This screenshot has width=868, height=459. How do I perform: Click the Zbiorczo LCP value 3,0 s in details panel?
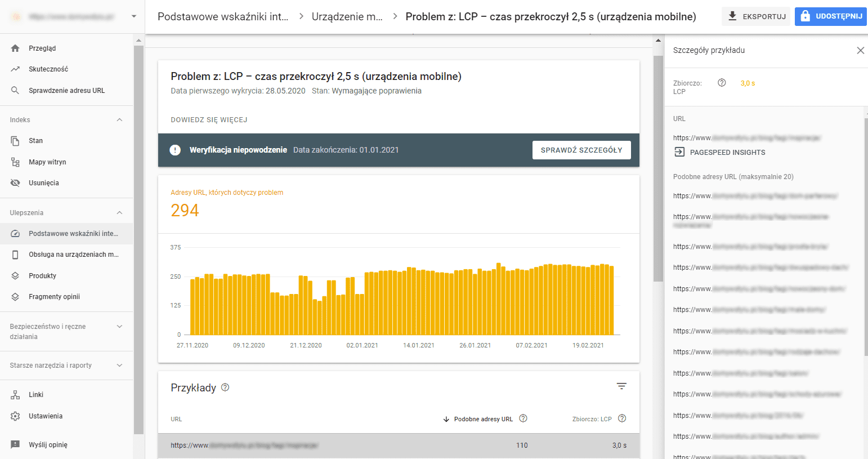coord(748,83)
